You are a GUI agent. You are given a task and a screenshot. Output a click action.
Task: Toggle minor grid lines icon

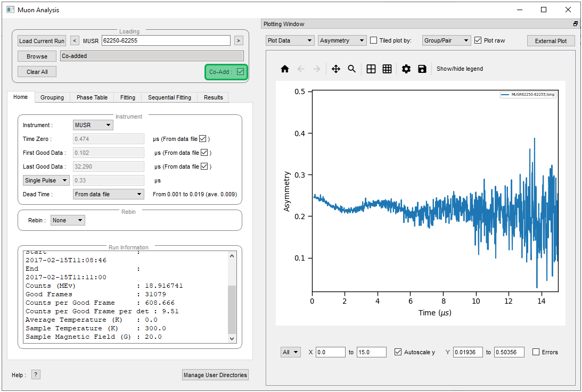pos(387,69)
